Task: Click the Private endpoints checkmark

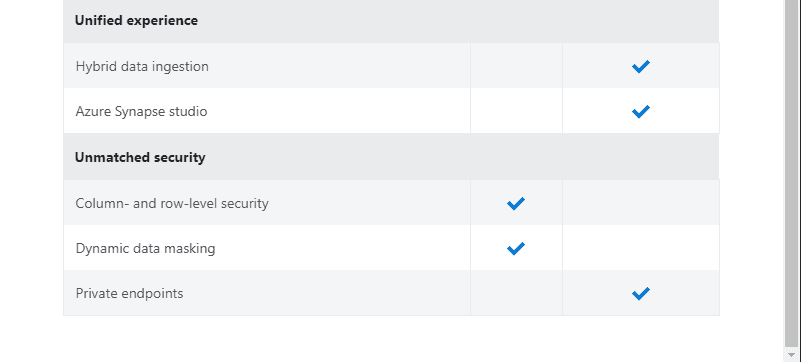Action: (641, 293)
